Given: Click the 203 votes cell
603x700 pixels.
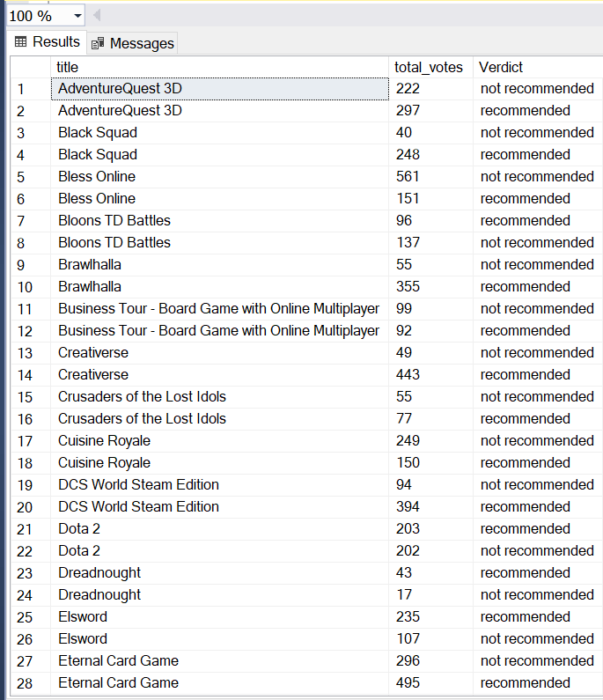Looking at the screenshot, I should click(x=430, y=529).
